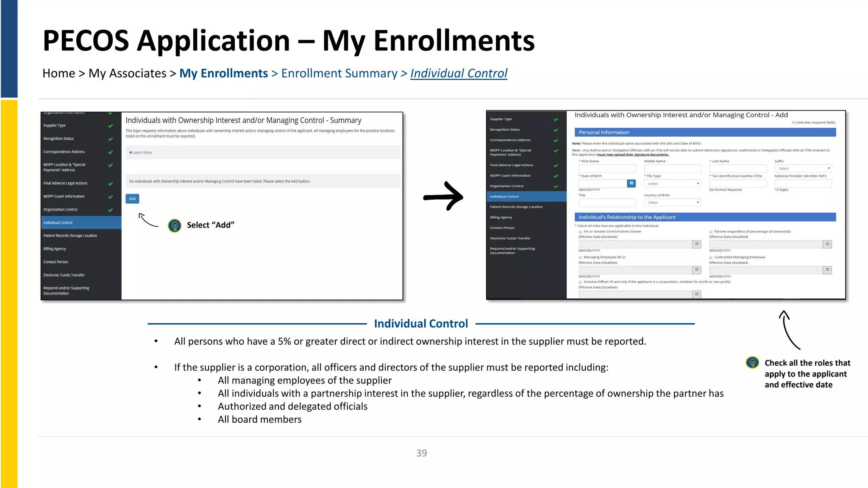Open the Suffix dropdown
Image resolution: width=868 pixels, height=488 pixels.
[x=803, y=168]
